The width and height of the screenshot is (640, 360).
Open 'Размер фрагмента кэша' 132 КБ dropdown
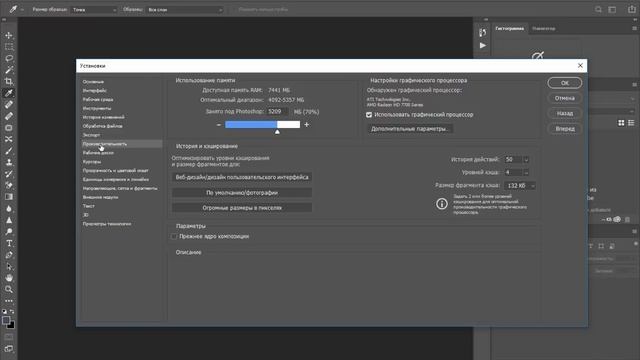coord(519,186)
